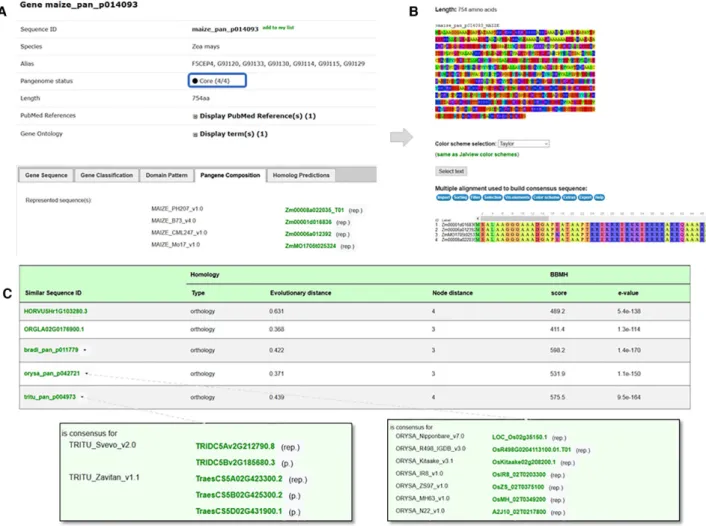Select the ORYSA_Nipponbare_v7.0 genome label
706x526 pixels.
tap(430, 436)
